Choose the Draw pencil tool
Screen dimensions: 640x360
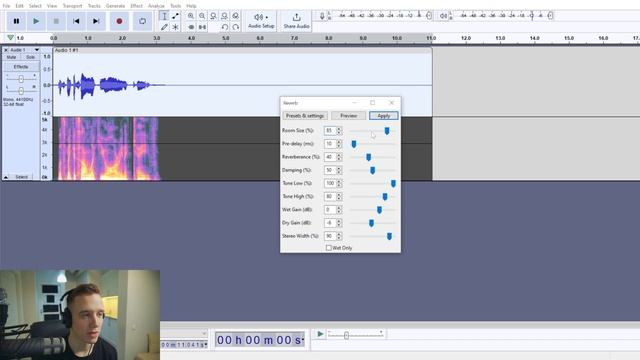coord(164,27)
